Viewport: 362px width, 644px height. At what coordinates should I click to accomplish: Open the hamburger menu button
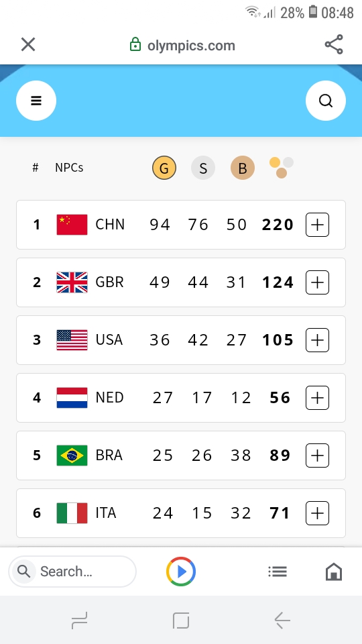pyautogui.click(x=36, y=101)
